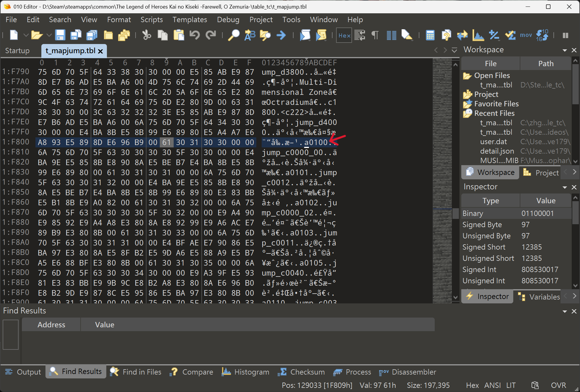The height and width of the screenshot is (392, 580).
Task: Click the checksum toolbar icon
Action: pos(510,35)
